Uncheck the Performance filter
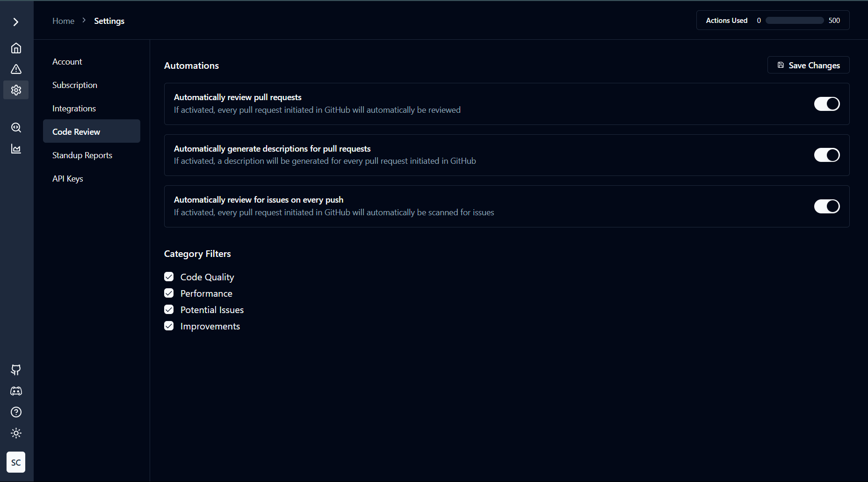Image resolution: width=868 pixels, height=482 pixels. tap(169, 293)
